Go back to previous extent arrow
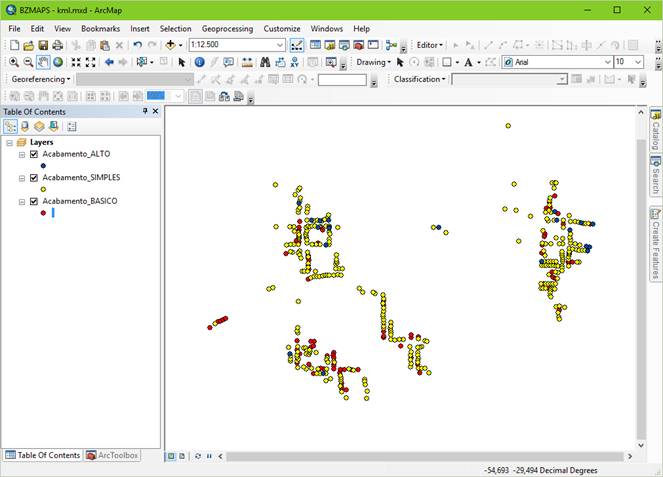Viewport: 663px width, 477px height. click(x=109, y=62)
